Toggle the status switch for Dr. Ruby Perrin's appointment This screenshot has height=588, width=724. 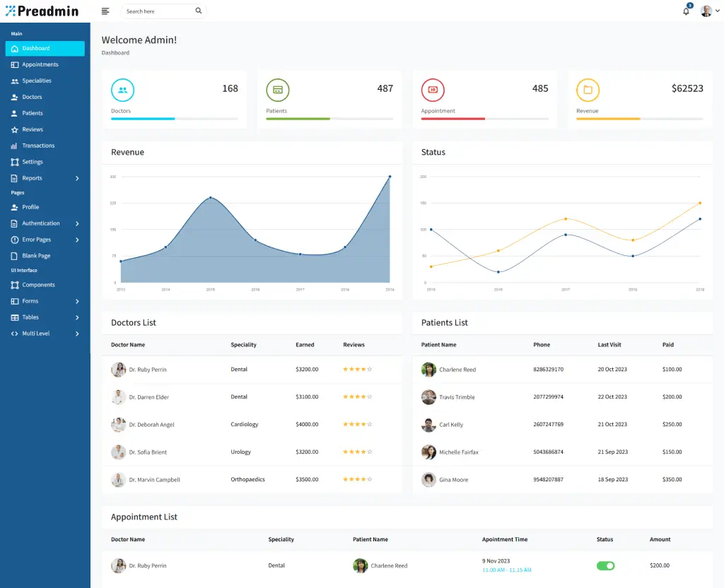point(605,565)
